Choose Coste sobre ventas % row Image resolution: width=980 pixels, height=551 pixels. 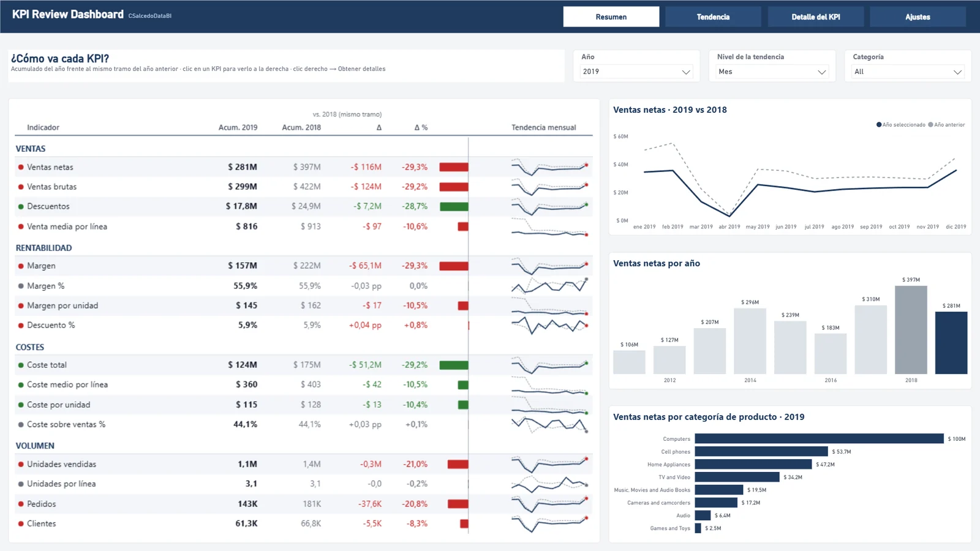click(304, 424)
